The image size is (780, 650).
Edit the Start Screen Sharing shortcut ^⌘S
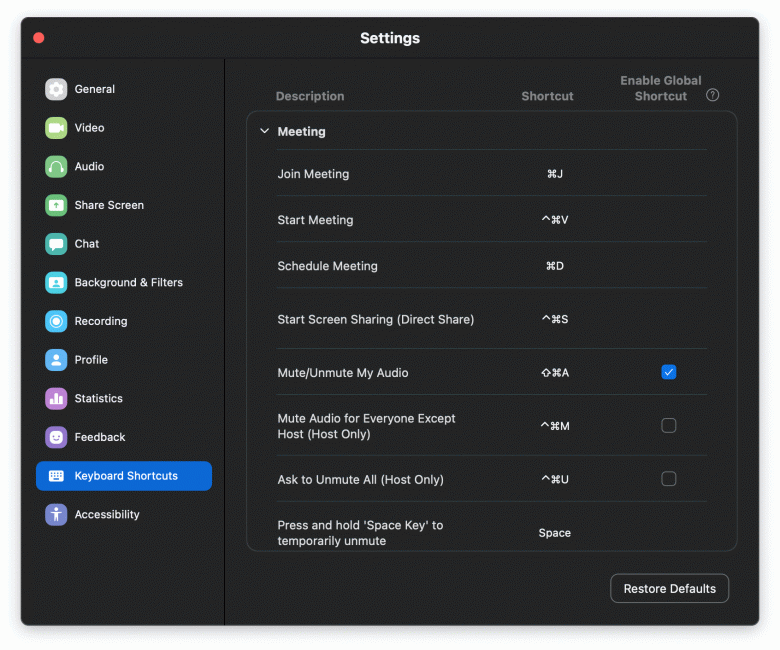tap(555, 319)
